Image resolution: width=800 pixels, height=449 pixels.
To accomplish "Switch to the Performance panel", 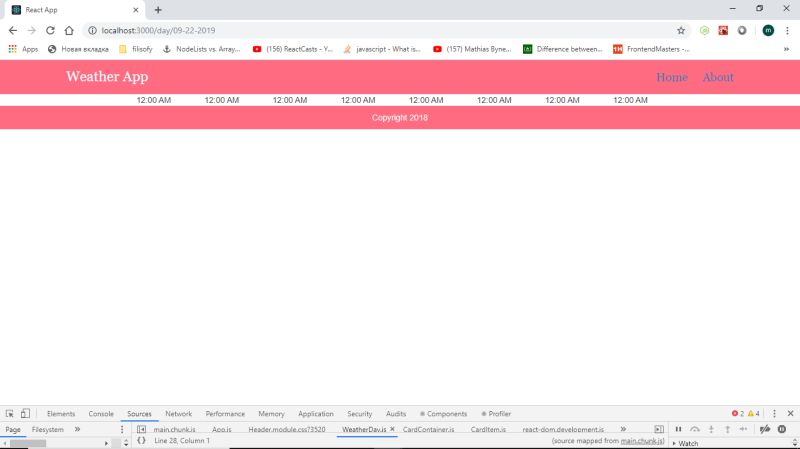I will (225, 414).
